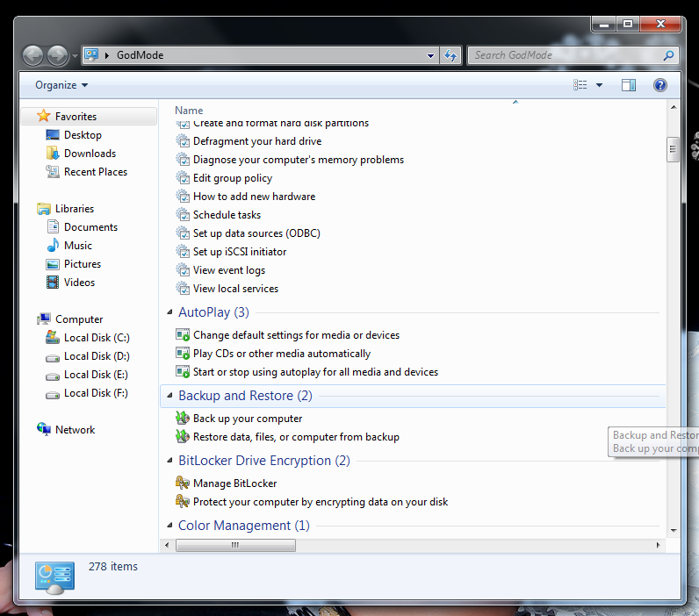The image size is (699, 616).
Task: Open Desktop in Favorites
Action: pos(83,135)
